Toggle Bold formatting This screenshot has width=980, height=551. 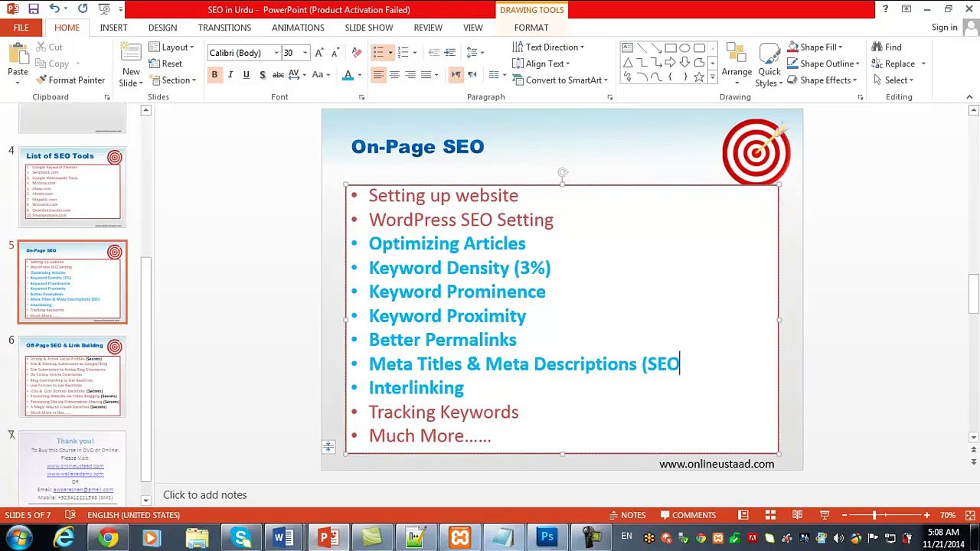point(214,74)
